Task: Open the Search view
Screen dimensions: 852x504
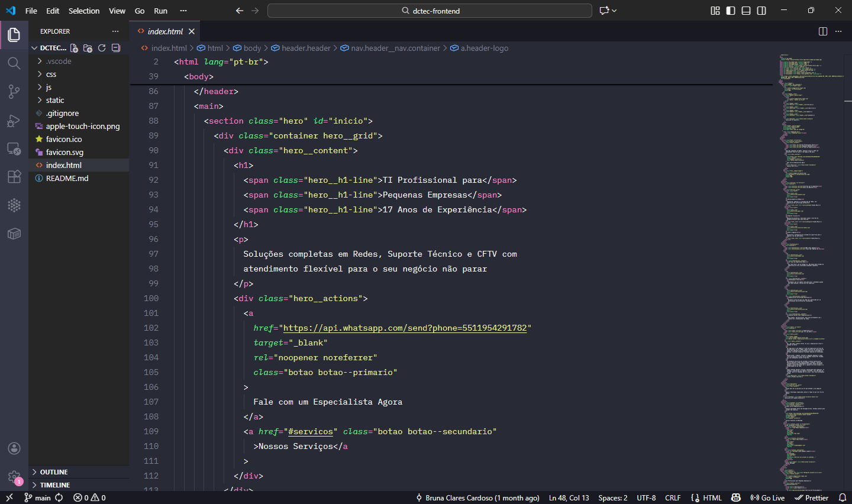Action: pos(14,63)
